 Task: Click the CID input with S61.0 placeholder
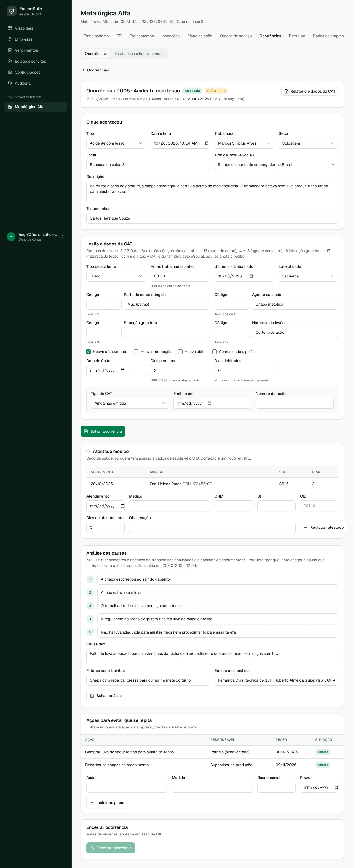coord(319,506)
